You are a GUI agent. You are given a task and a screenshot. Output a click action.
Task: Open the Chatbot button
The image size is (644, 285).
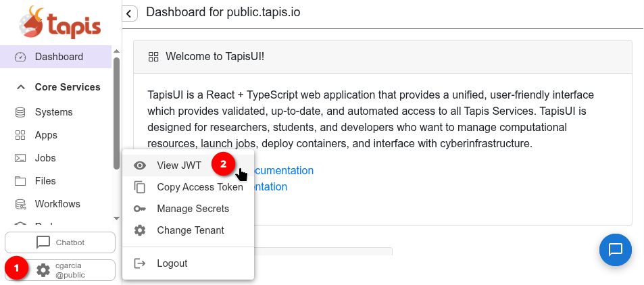pyautogui.click(x=60, y=242)
